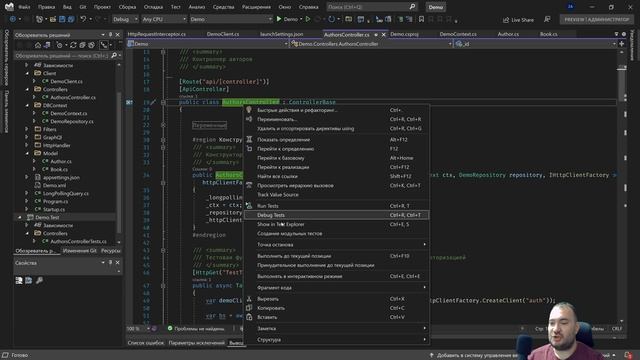Select Debug Tests in context menu
Viewport: 640px width, 360px height.
click(x=337, y=215)
